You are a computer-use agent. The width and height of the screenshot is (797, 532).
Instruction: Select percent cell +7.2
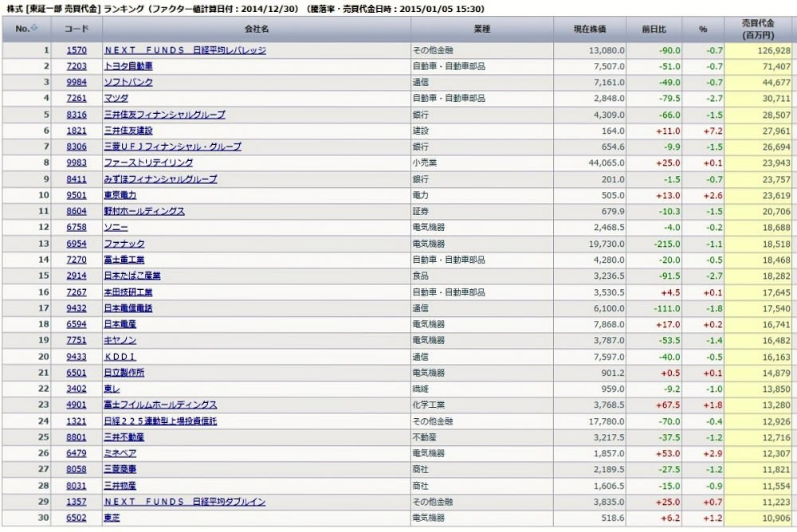click(x=704, y=131)
